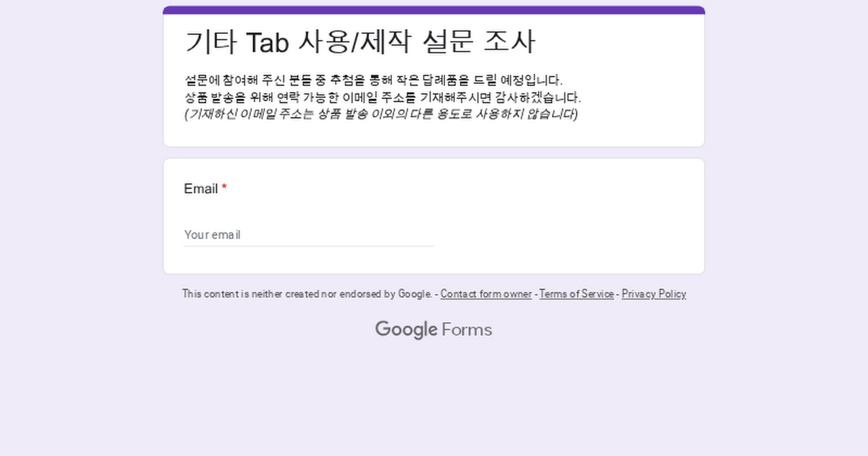Click the word "Forms" in the footer logo

tap(467, 330)
